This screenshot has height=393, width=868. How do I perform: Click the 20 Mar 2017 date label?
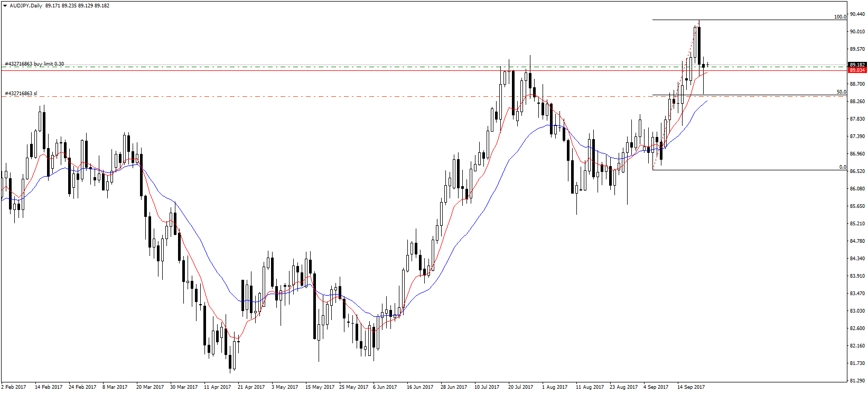click(x=150, y=387)
